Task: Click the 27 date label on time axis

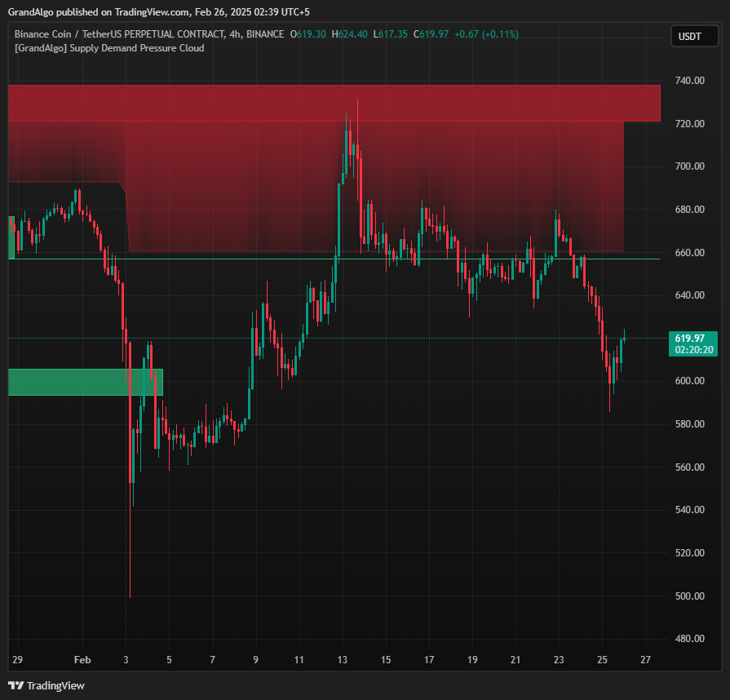Action: coord(645,660)
